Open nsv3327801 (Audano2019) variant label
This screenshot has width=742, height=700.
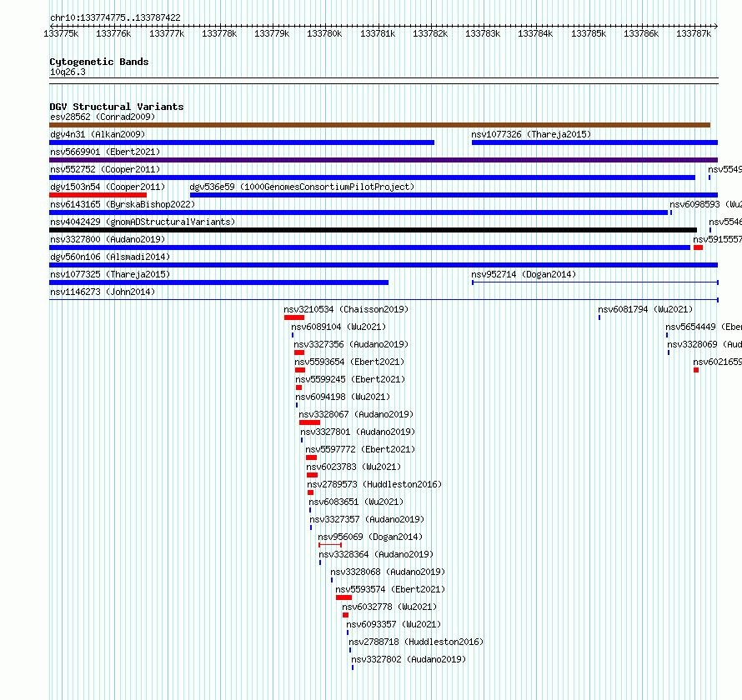(x=358, y=432)
